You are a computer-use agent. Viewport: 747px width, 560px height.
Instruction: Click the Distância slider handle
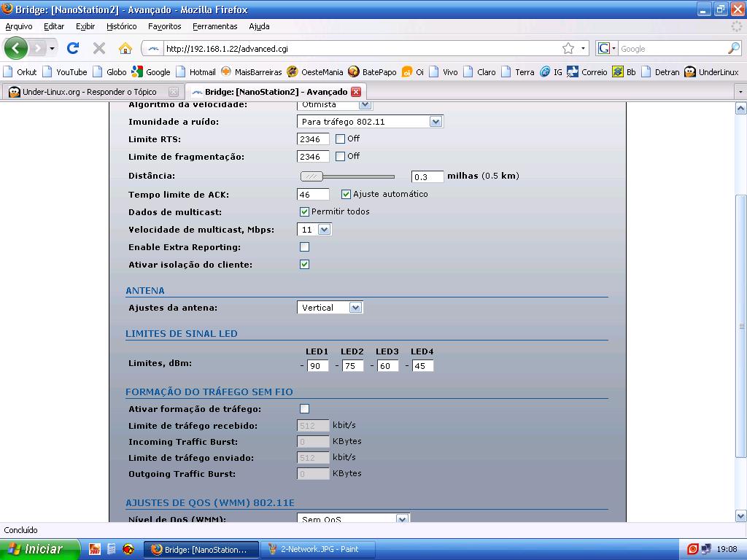[312, 176]
